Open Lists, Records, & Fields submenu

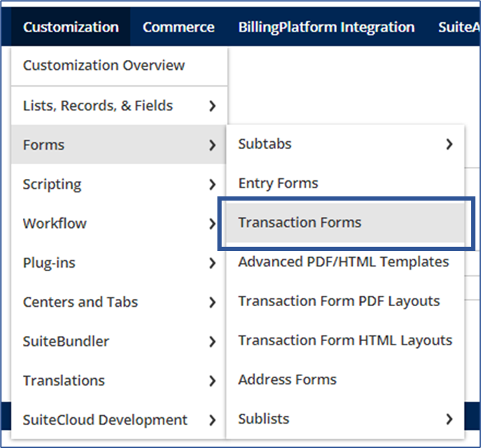click(119, 106)
